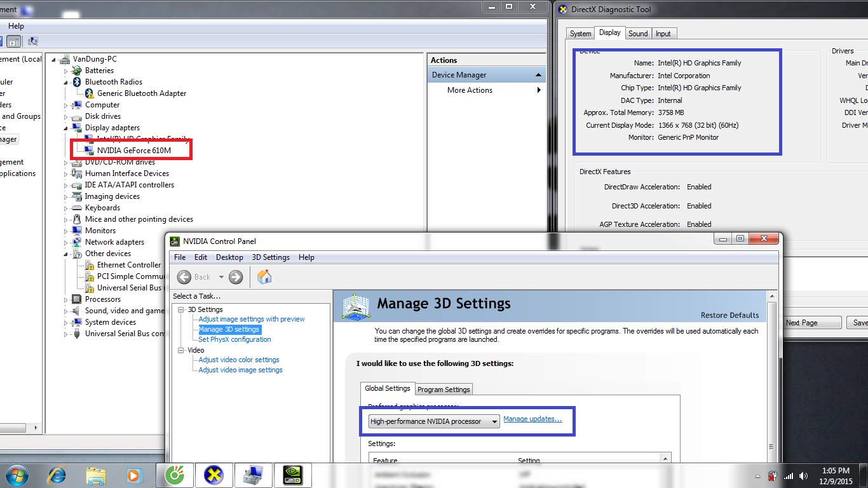The height and width of the screenshot is (488, 868).
Task: Open Windows Media Player from taskbar
Action: point(133,475)
